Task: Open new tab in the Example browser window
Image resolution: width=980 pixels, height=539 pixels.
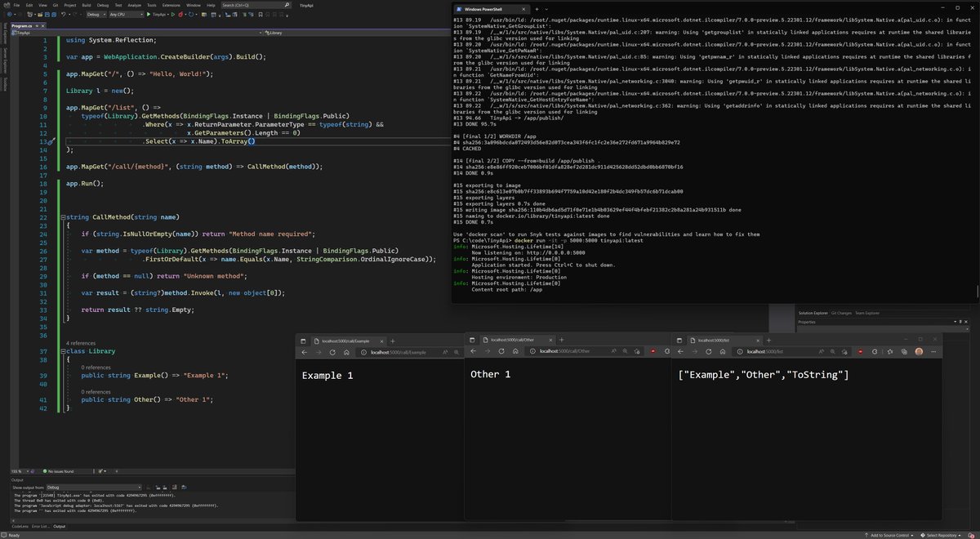Action: 393,341
